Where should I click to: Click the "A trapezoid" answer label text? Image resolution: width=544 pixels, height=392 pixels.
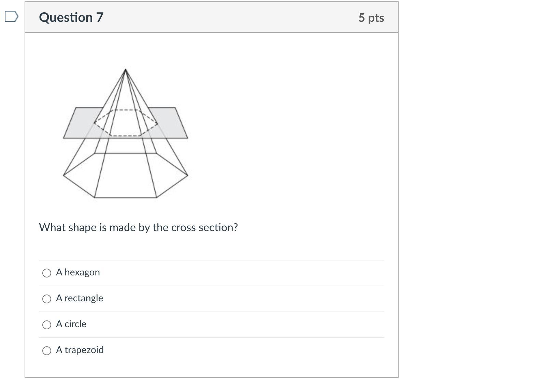pyautogui.click(x=80, y=350)
